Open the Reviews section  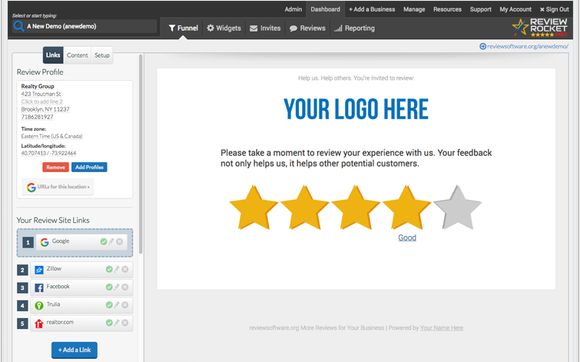click(307, 28)
